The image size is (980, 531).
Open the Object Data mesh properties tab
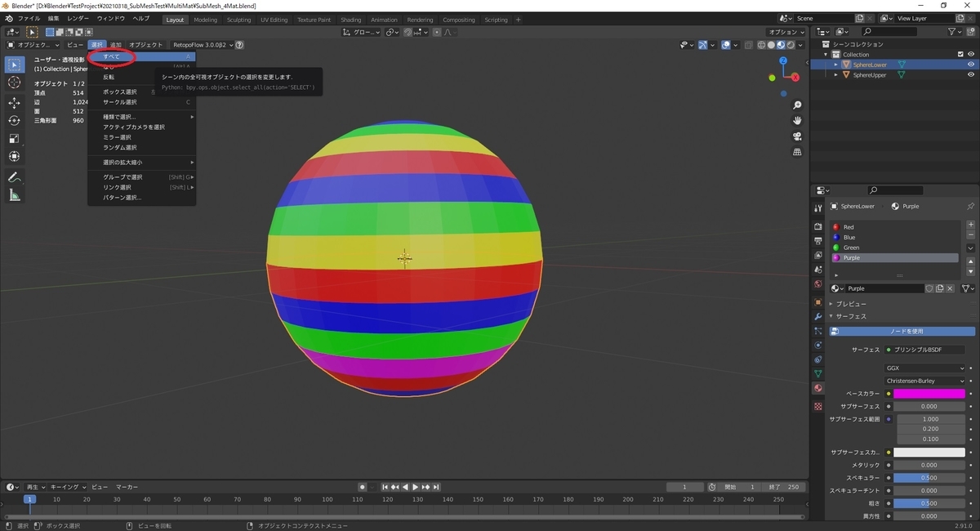[818, 374]
